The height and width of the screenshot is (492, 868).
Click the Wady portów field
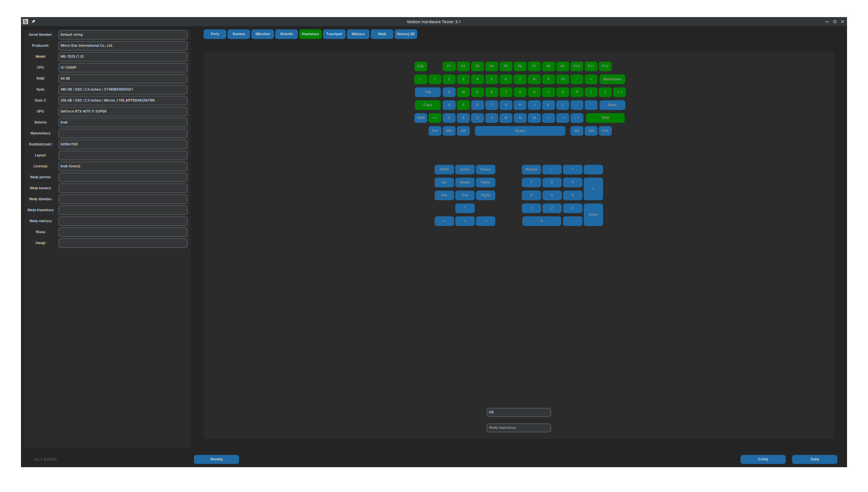click(x=123, y=177)
